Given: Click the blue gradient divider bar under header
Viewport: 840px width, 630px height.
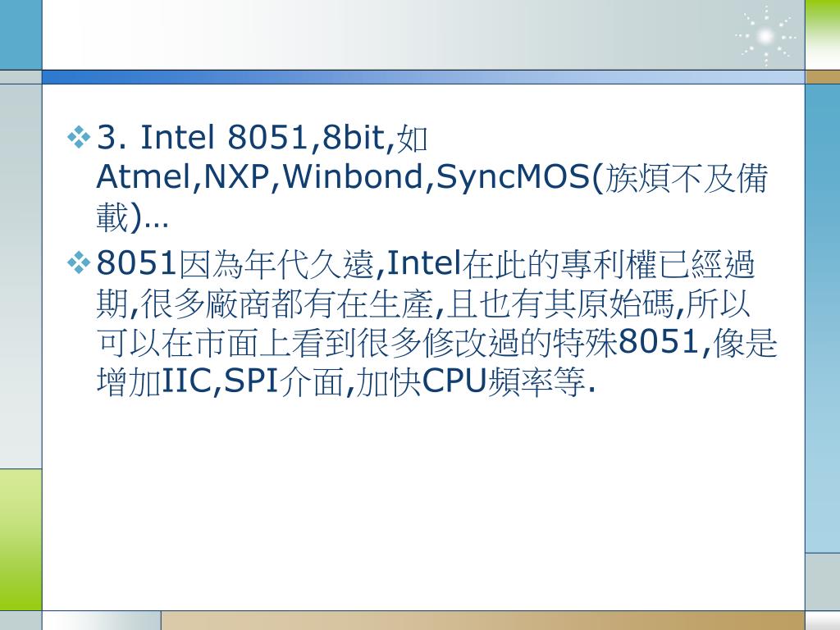Looking at the screenshot, I should pos(423,77).
